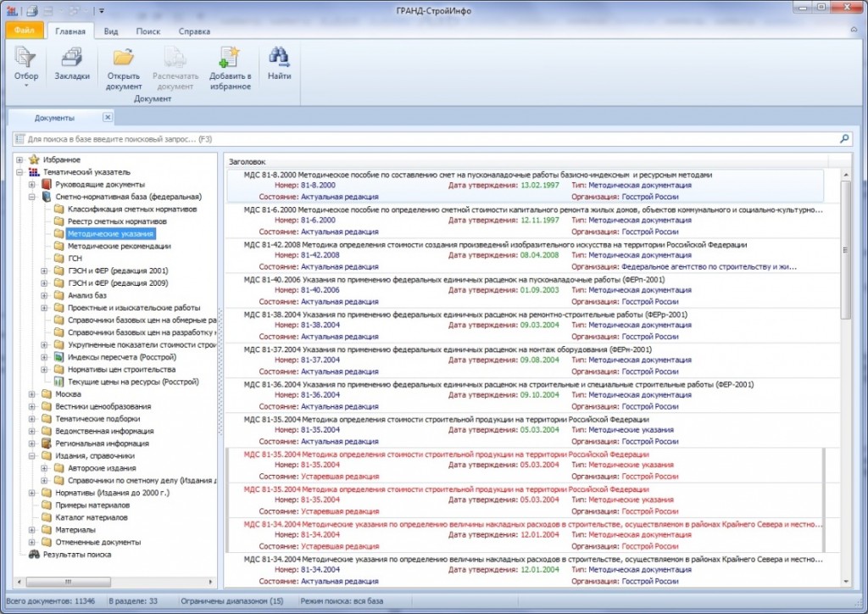This screenshot has height=614, width=868.
Task: Expand the Избранное tree node
Action: click(20, 159)
